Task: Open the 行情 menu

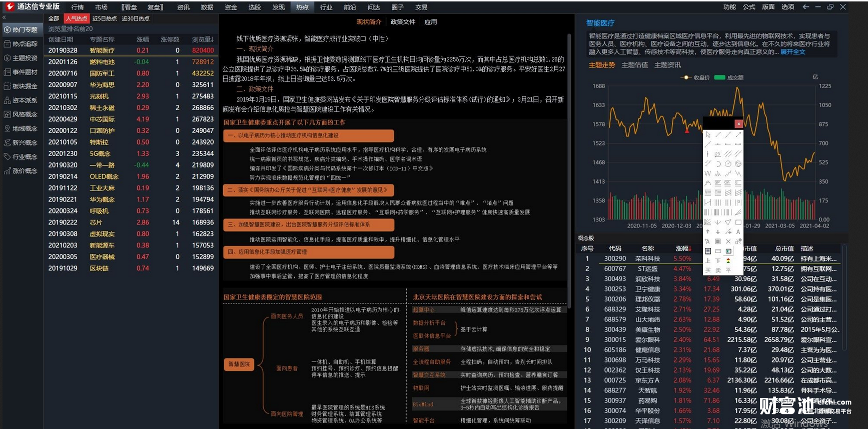Action: click(78, 7)
